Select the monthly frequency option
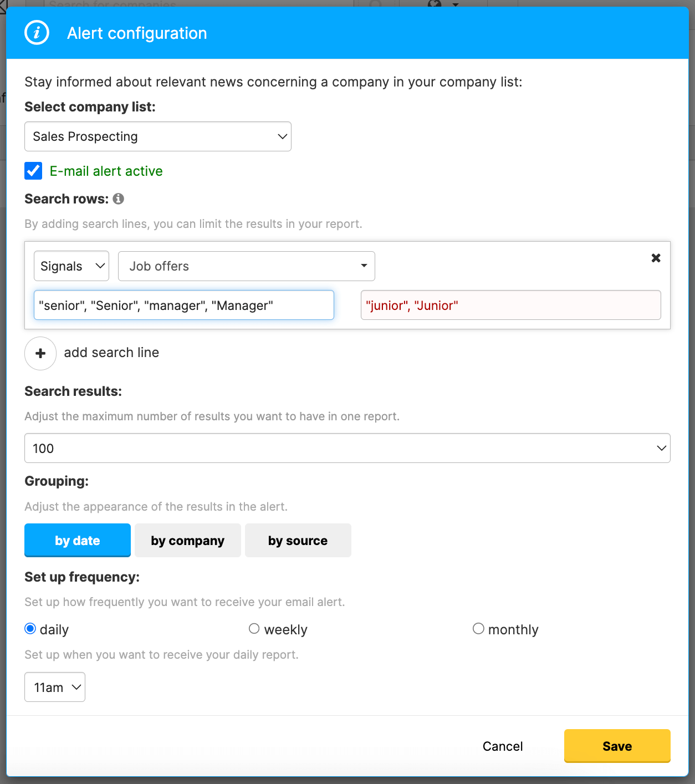The height and width of the screenshot is (784, 695). pyautogui.click(x=479, y=628)
